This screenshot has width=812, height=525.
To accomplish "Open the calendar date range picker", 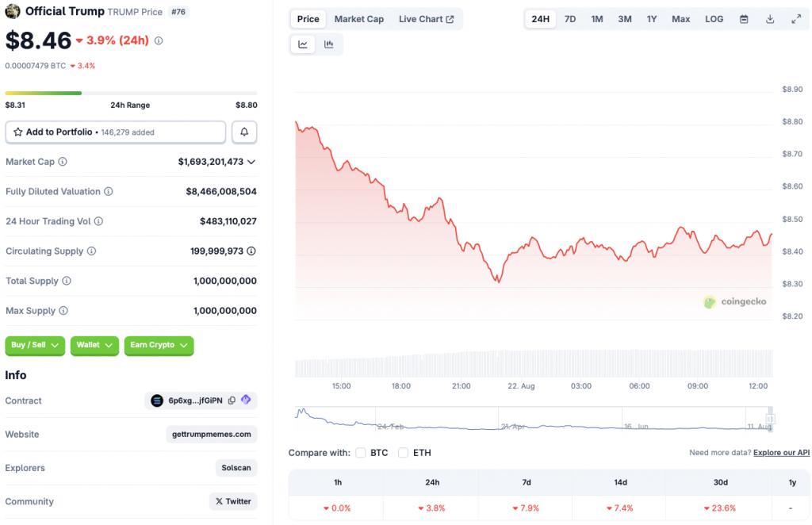I will [744, 19].
